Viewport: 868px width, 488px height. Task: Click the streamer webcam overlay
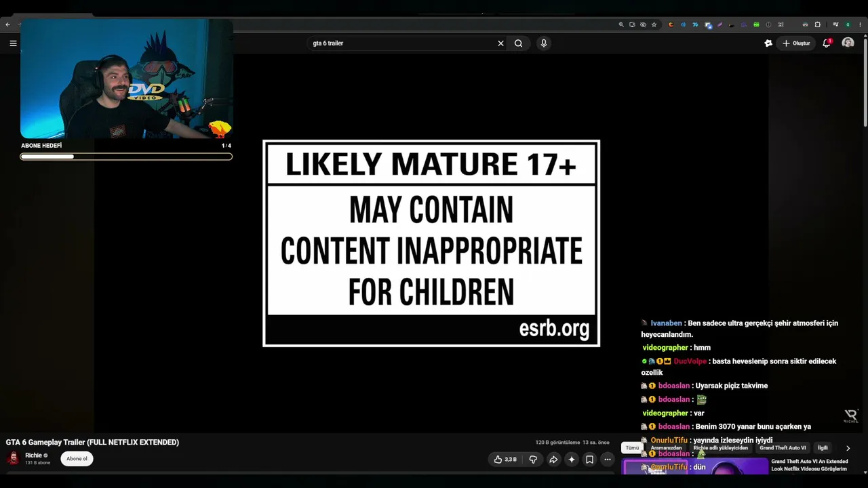pos(127,79)
